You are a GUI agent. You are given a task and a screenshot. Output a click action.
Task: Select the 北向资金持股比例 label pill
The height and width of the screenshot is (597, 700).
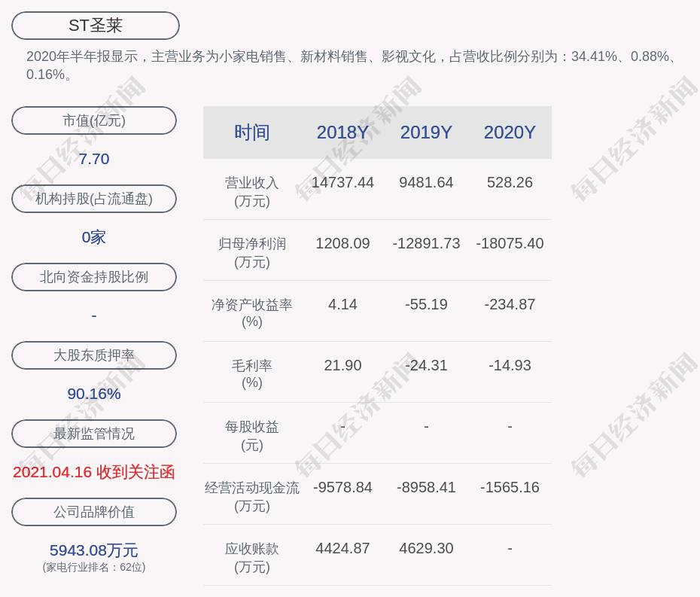[x=94, y=277]
